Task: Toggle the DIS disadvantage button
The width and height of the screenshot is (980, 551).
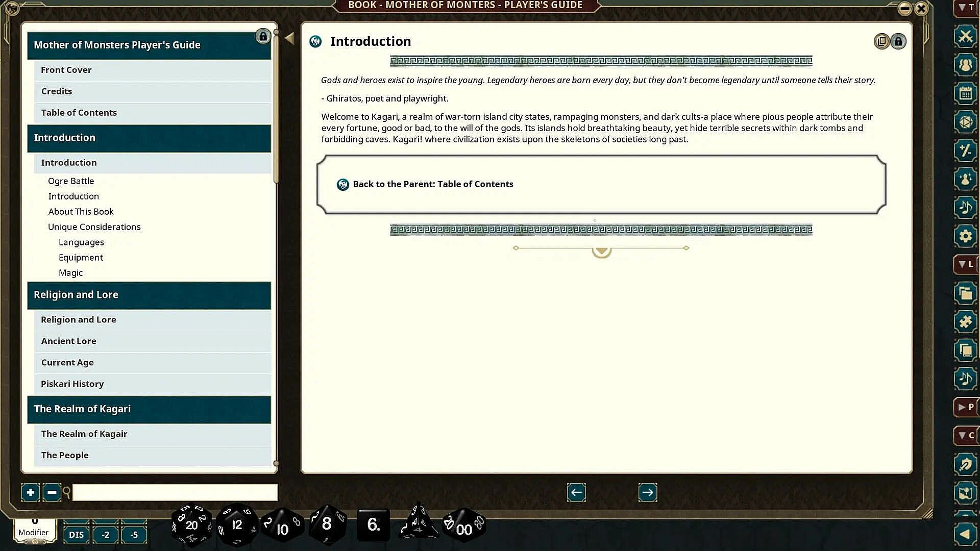Action: pyautogui.click(x=76, y=535)
